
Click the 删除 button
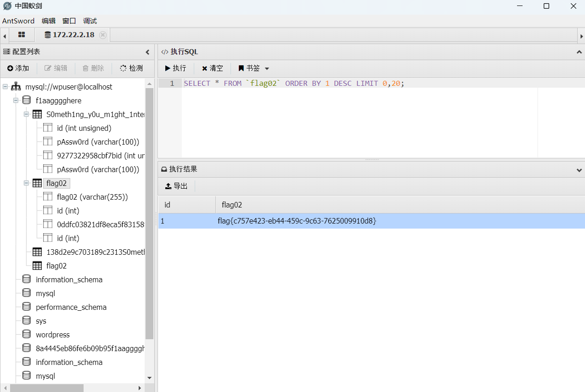(x=93, y=68)
